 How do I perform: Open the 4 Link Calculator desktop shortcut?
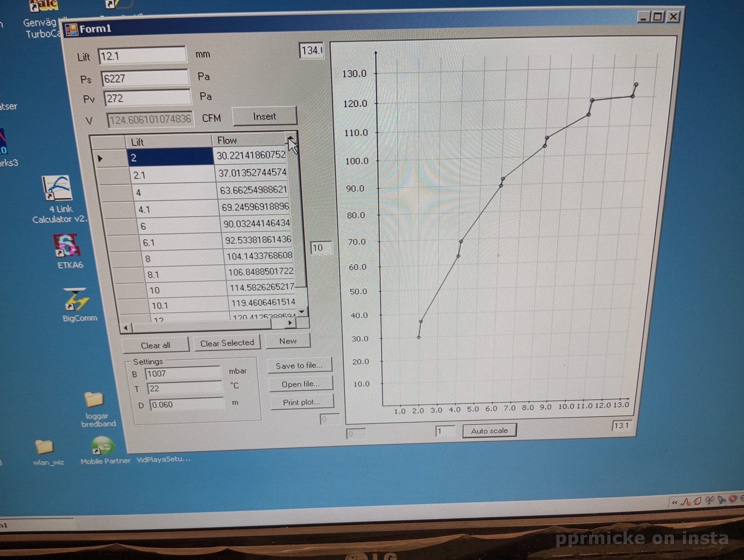pos(57,189)
